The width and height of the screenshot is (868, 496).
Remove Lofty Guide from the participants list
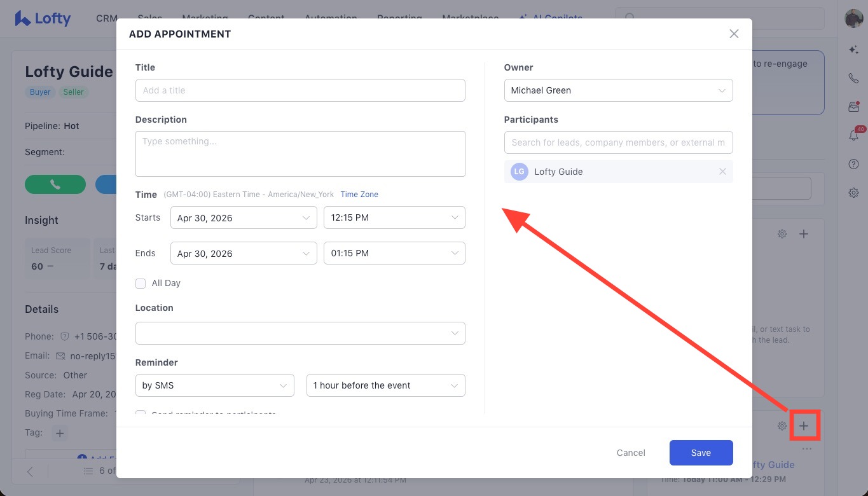[722, 172]
